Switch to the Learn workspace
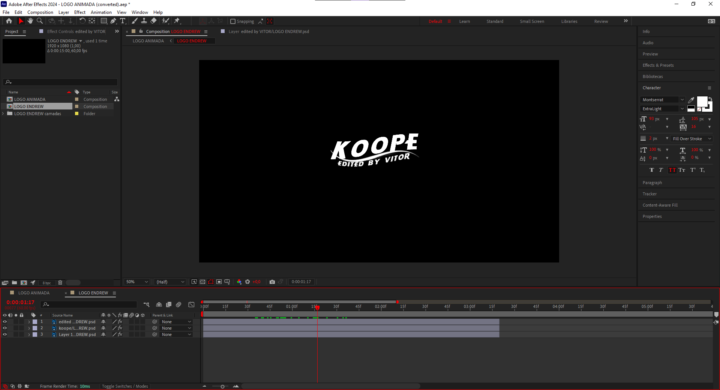 464,21
